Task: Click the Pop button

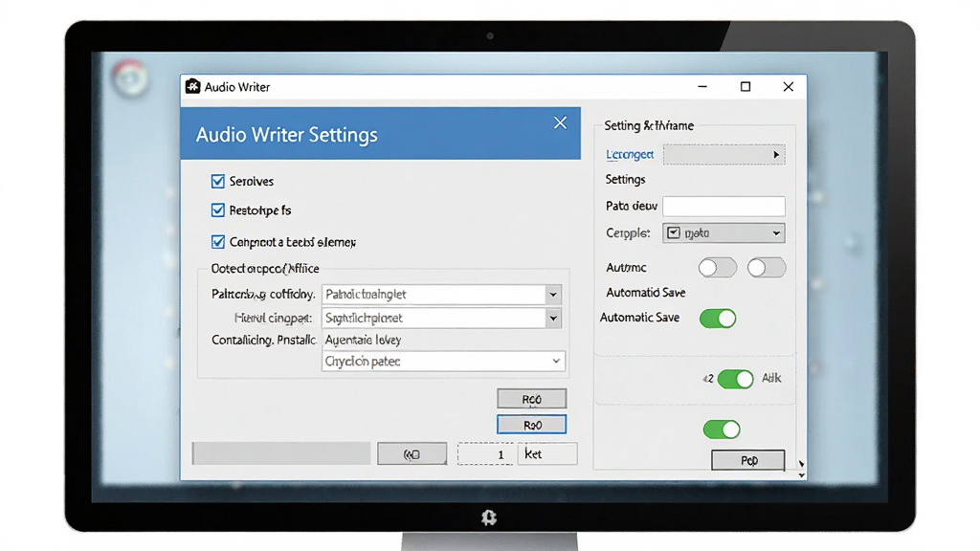Action: (x=748, y=460)
